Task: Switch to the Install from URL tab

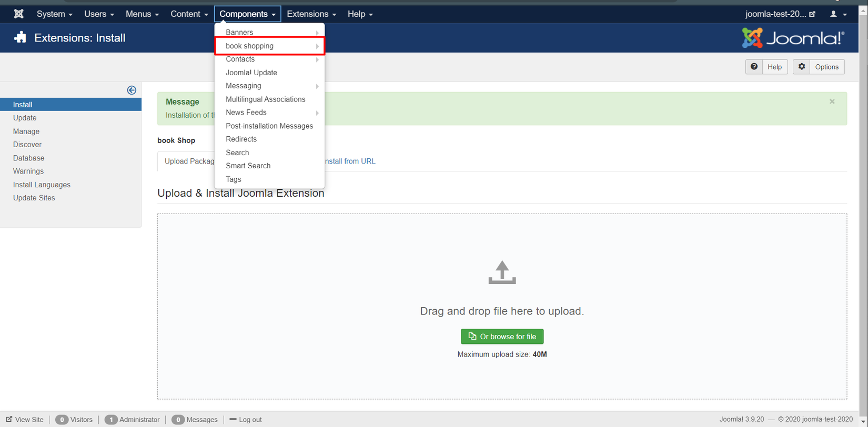Action: click(349, 161)
